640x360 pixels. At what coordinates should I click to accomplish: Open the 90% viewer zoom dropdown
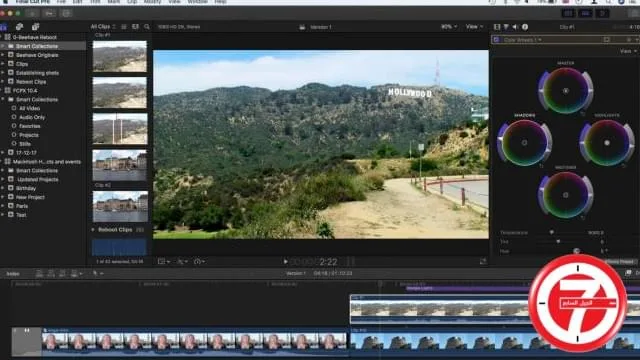[x=449, y=27]
